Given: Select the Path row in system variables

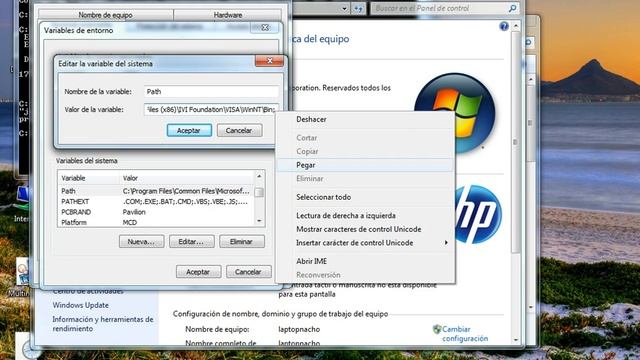Looking at the screenshot, I should tap(156, 191).
